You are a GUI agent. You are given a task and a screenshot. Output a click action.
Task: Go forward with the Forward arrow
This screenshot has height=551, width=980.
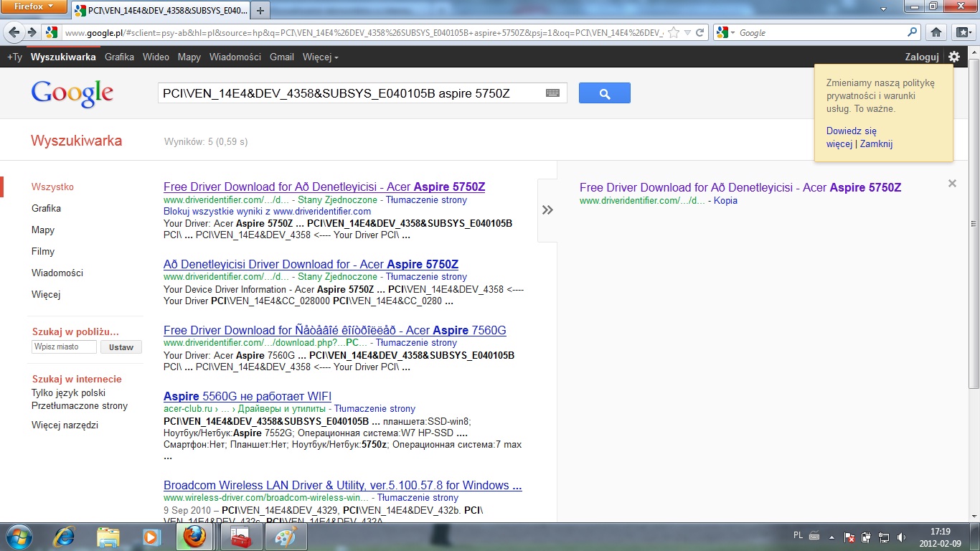(32, 32)
